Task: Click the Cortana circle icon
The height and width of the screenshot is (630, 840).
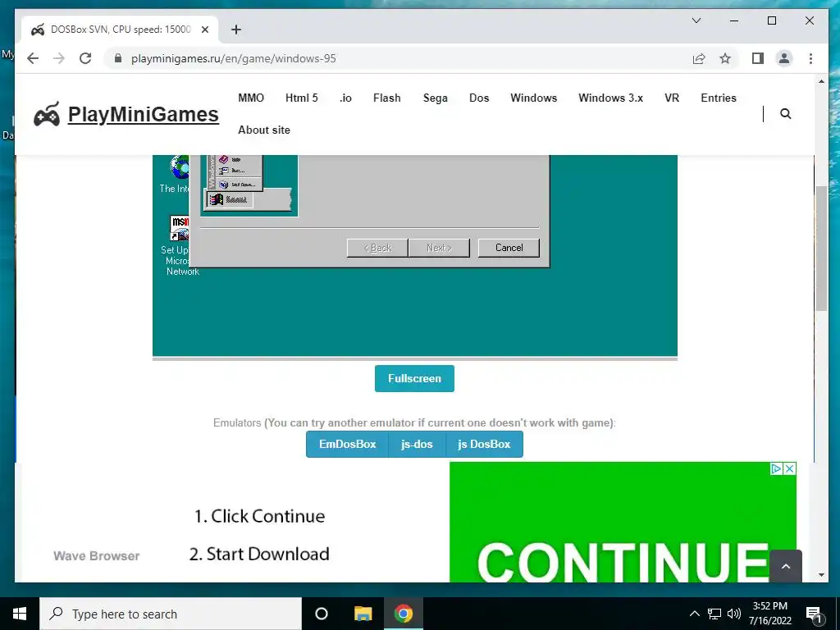Action: [x=322, y=614]
